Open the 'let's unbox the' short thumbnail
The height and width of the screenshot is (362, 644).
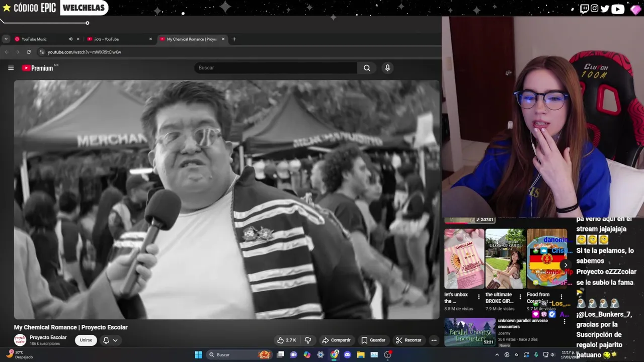click(x=464, y=258)
